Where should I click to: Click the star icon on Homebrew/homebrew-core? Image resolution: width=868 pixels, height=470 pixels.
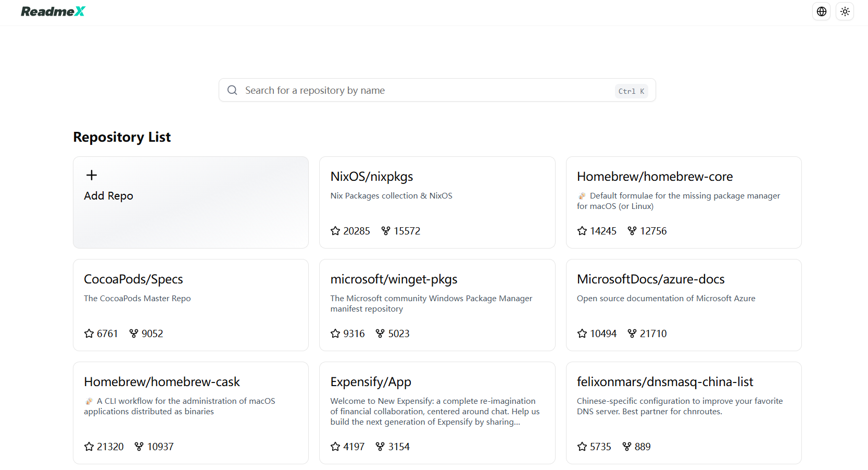coord(582,231)
